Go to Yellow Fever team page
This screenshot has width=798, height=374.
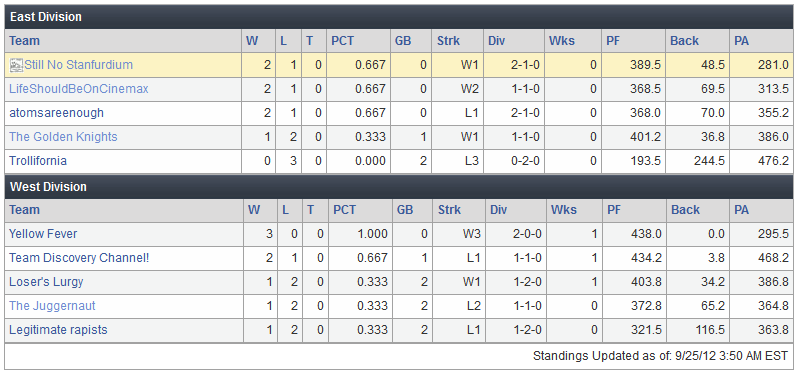(43, 234)
